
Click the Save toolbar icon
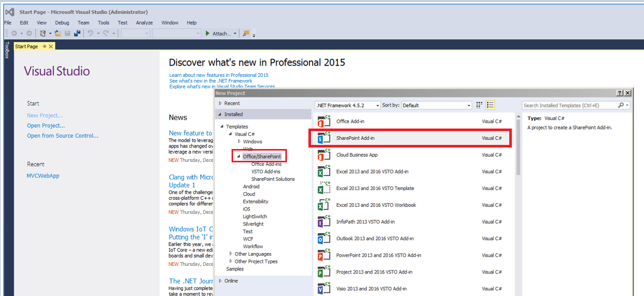(x=68, y=33)
